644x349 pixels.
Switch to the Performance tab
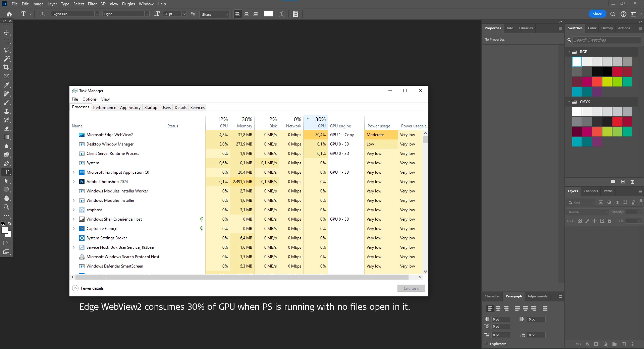(105, 108)
